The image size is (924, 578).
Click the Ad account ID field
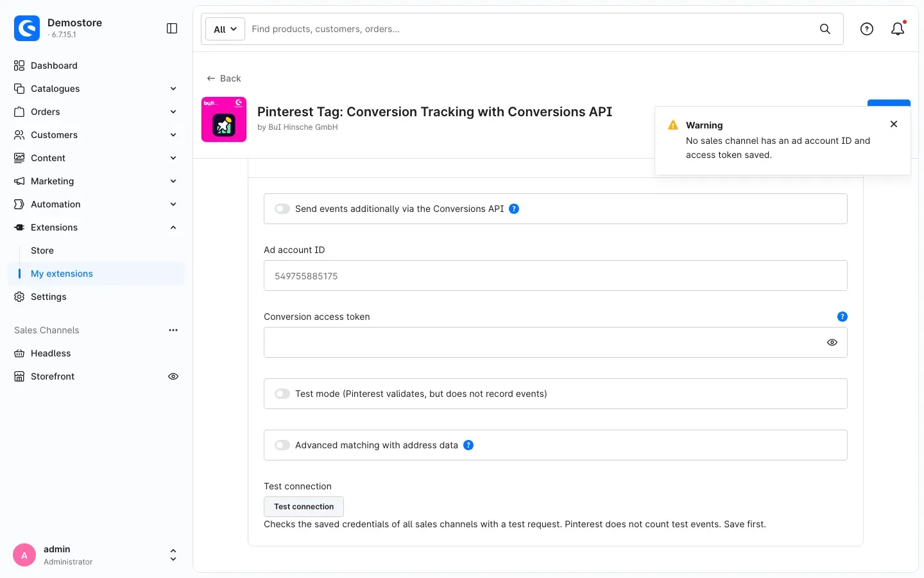coord(556,276)
